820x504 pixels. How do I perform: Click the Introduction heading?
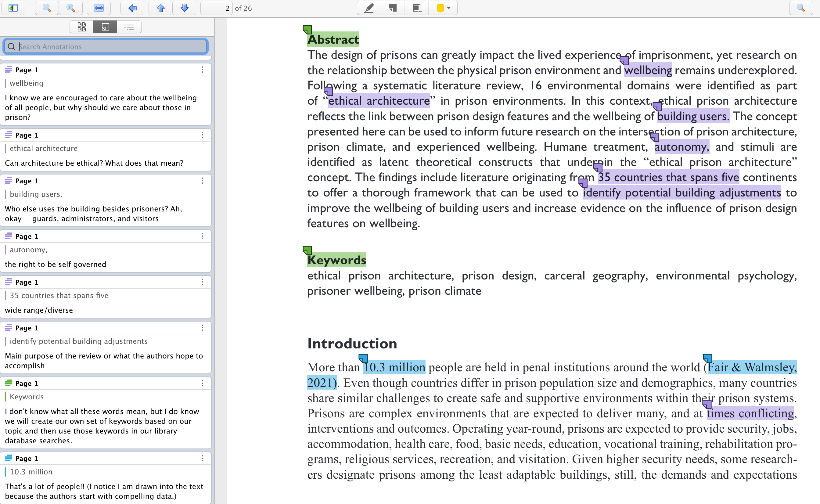click(x=352, y=344)
